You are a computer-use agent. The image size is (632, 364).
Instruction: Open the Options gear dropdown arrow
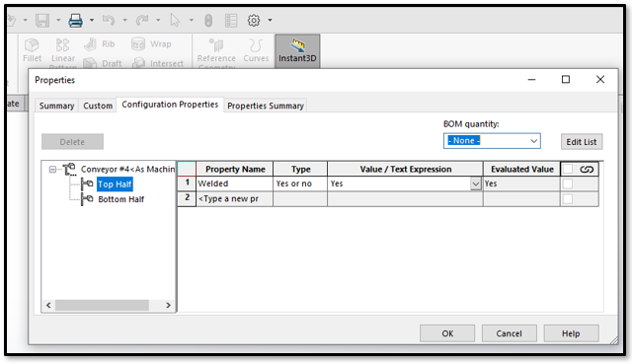pos(270,20)
